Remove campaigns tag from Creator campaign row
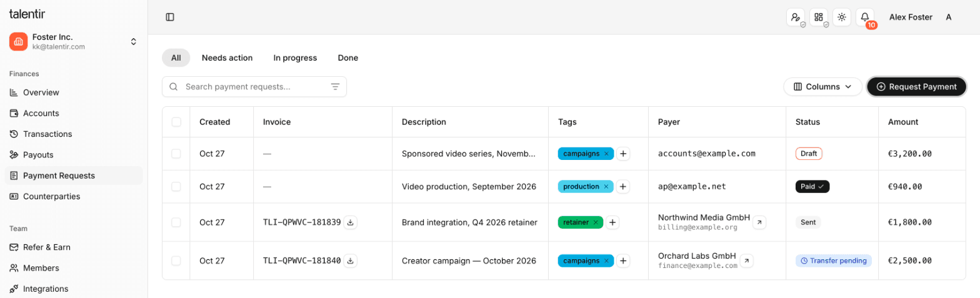980x298 pixels. (x=606, y=261)
